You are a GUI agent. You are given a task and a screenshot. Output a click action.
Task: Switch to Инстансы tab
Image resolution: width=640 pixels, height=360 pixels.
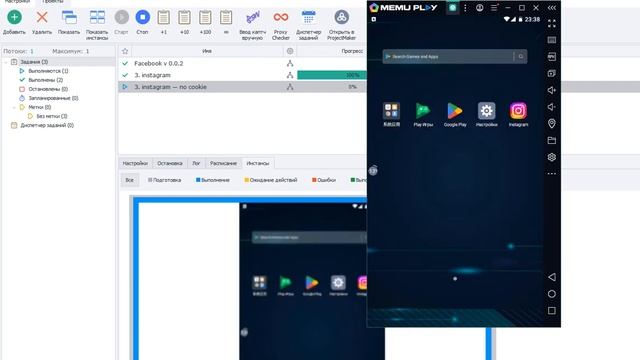tap(258, 163)
